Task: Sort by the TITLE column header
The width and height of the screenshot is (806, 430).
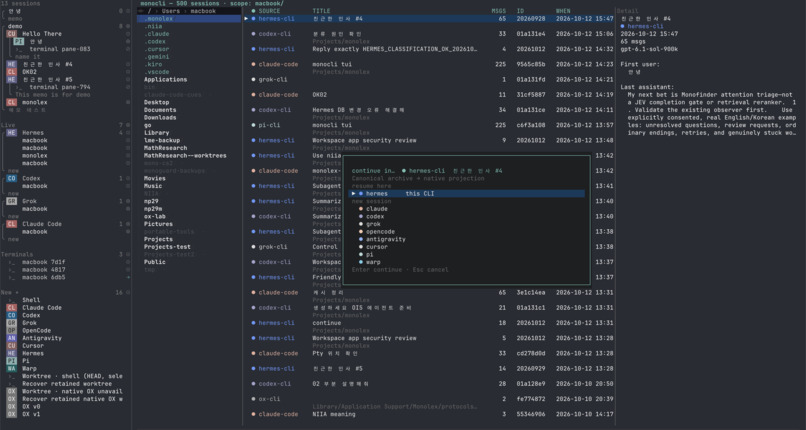Action: (322, 11)
